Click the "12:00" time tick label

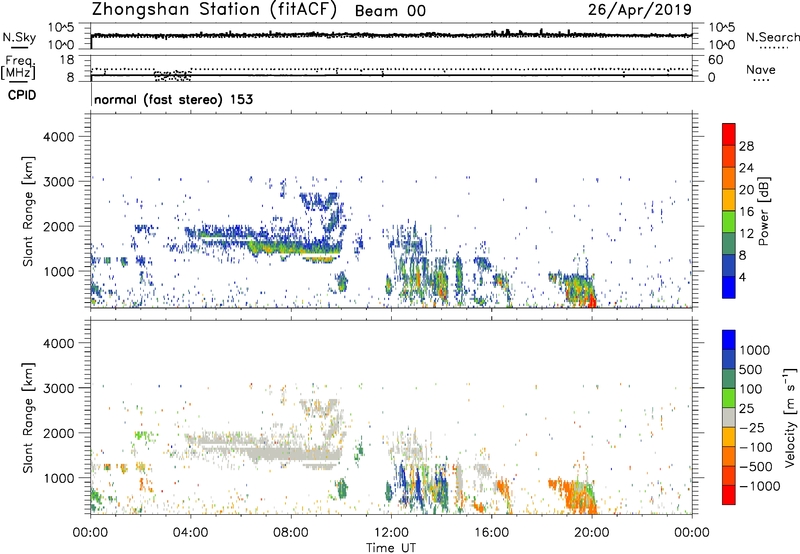pos(391,533)
